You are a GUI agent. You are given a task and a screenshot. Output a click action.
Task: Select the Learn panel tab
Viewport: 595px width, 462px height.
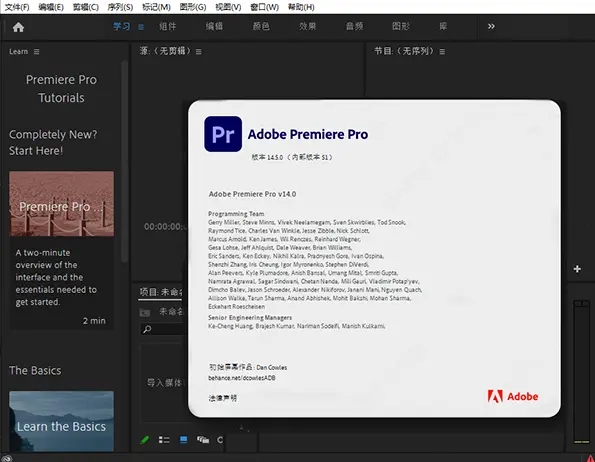pyautogui.click(x=19, y=52)
